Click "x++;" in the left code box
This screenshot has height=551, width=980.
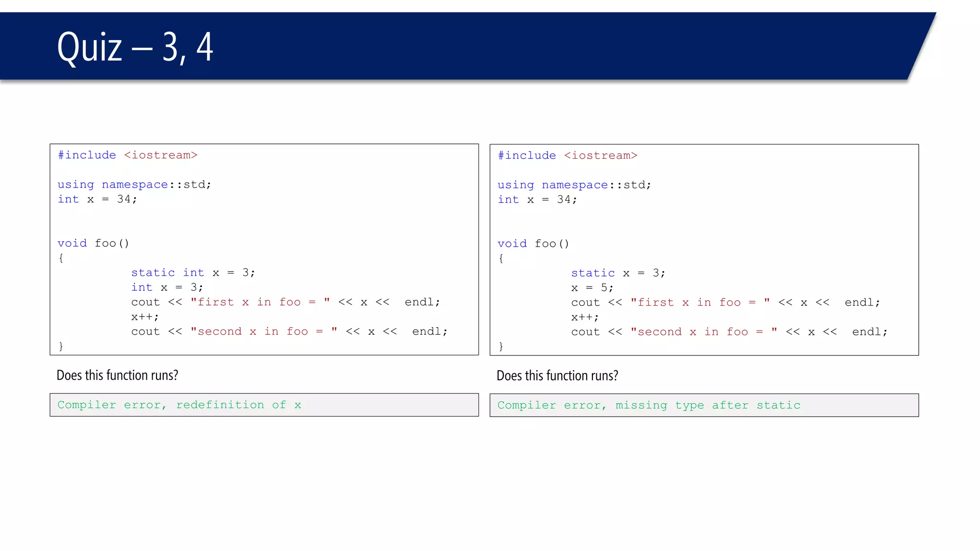pos(145,317)
